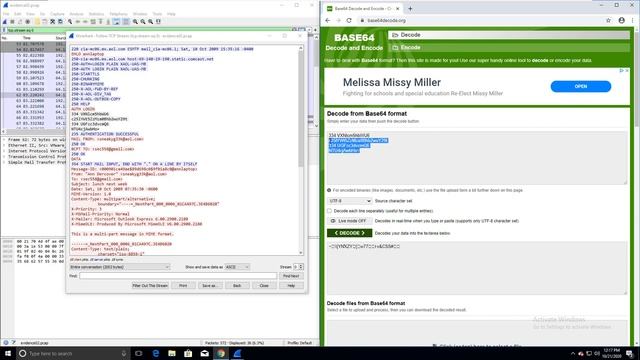This screenshot has width=640, height=360.
Task: Expand the Simple Mail Transfer Protocol row
Action: 4,162
